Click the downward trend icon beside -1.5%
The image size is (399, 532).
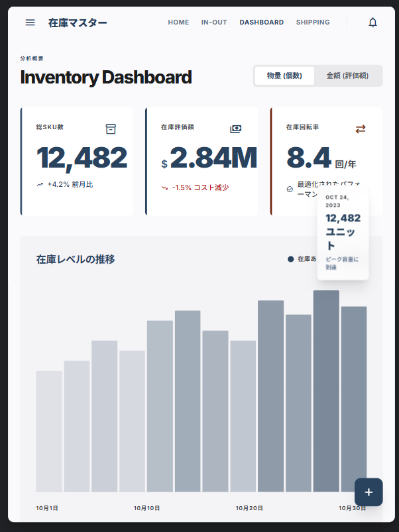coord(164,187)
